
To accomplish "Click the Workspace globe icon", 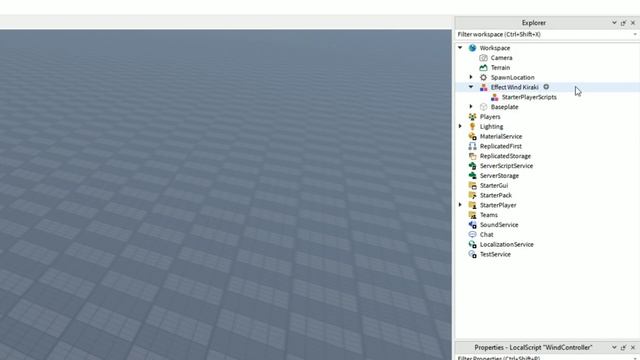I will [x=472, y=48].
